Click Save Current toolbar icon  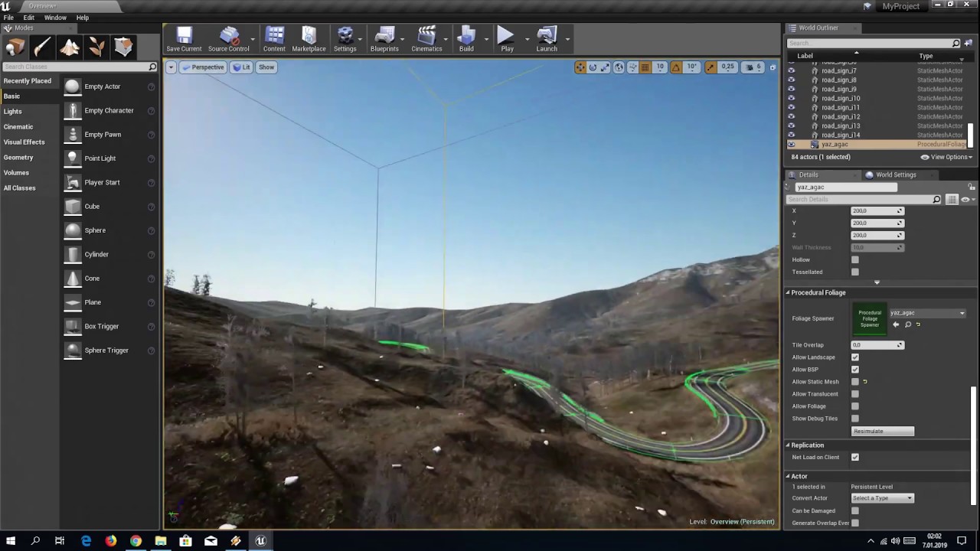click(x=184, y=39)
